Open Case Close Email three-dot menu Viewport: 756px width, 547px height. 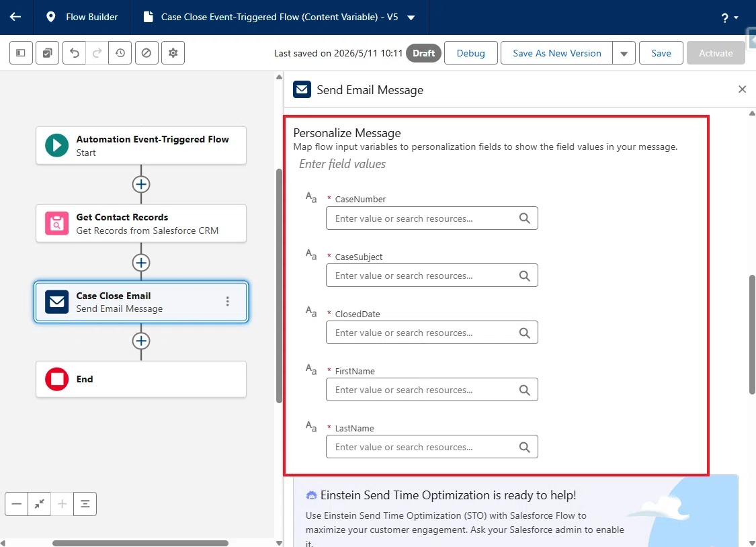pyautogui.click(x=228, y=302)
